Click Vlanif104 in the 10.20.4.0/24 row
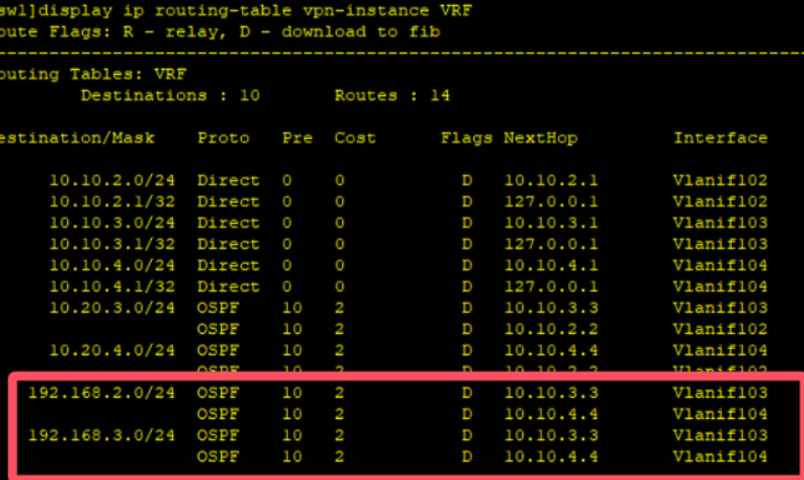The image size is (804, 480). [720, 350]
